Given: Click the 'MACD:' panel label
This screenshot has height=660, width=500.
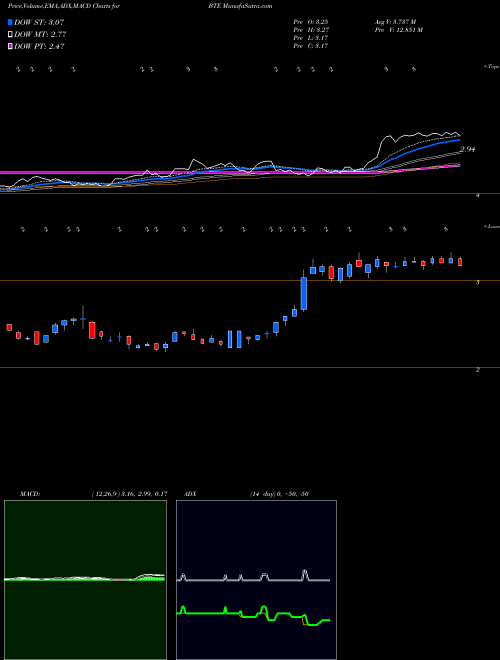Looking at the screenshot, I should [30, 494].
